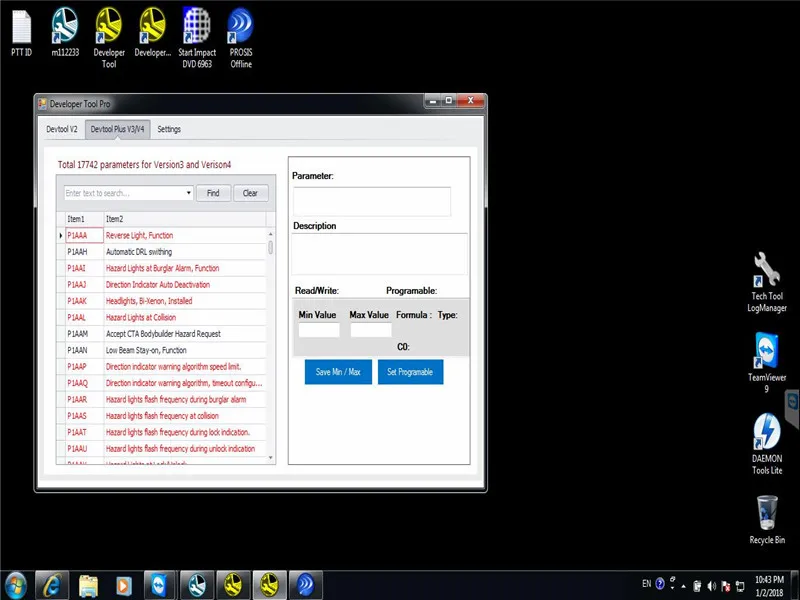Select the Tech Tool LogManager shortcut
This screenshot has height=600, width=800.
(x=767, y=282)
